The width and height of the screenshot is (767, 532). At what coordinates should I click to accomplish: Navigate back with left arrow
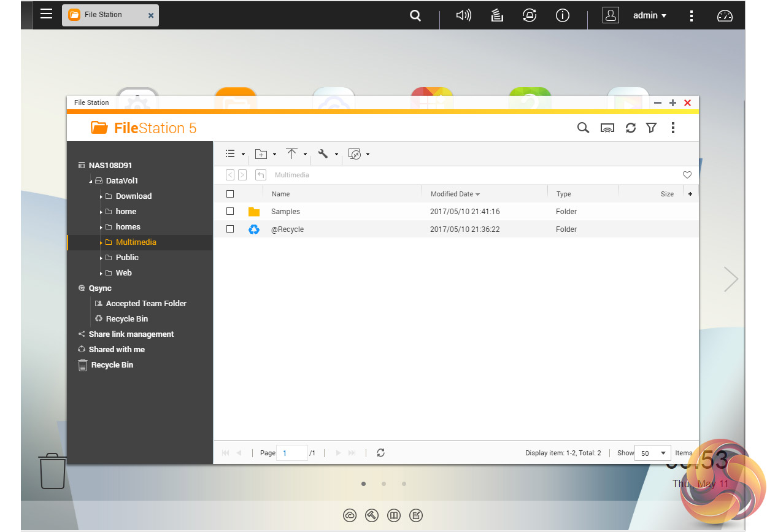tap(230, 175)
